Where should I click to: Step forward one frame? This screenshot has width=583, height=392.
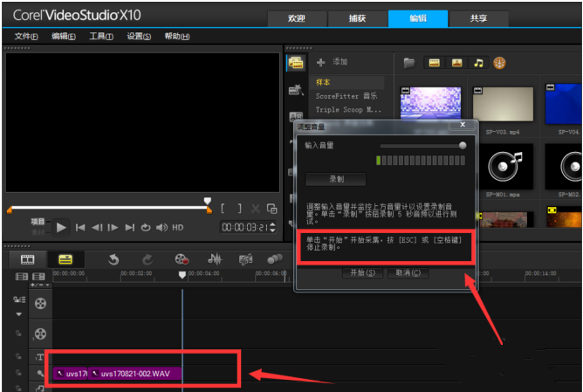tap(113, 227)
